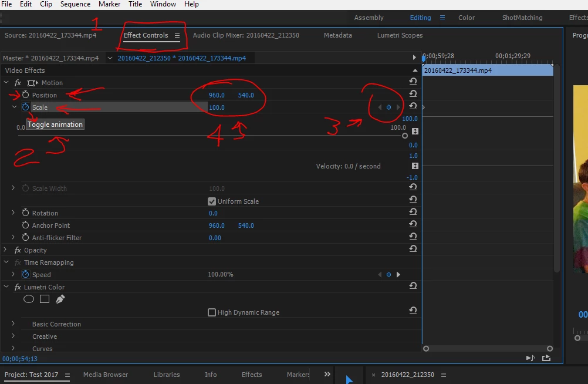Reset the Anchor Point parameter
This screenshot has height=384, width=588.
pyautogui.click(x=413, y=224)
